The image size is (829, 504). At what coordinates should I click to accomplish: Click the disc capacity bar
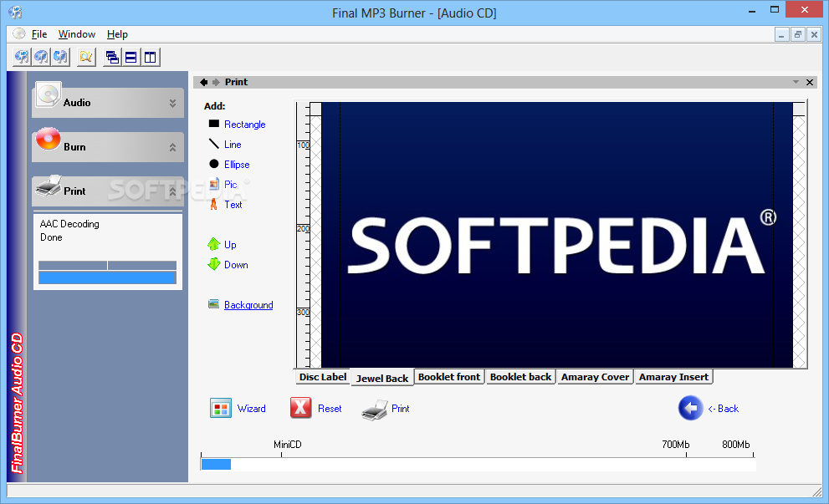(x=478, y=465)
